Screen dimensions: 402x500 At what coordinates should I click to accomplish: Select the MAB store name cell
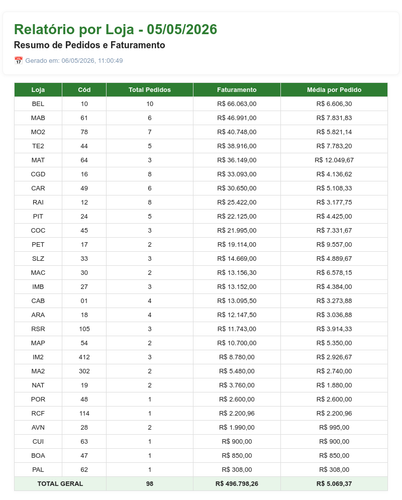pyautogui.click(x=38, y=118)
